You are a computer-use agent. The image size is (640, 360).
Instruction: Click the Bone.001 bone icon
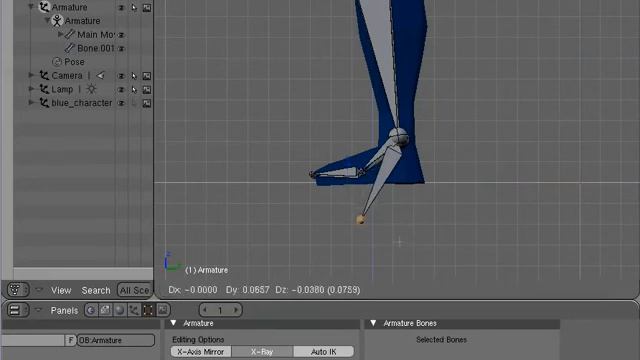tap(70, 48)
